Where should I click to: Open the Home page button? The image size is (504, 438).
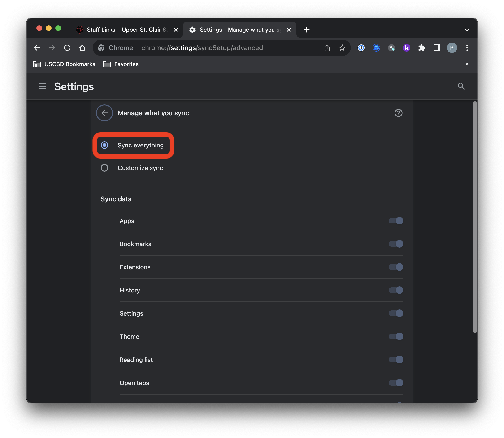click(x=83, y=48)
